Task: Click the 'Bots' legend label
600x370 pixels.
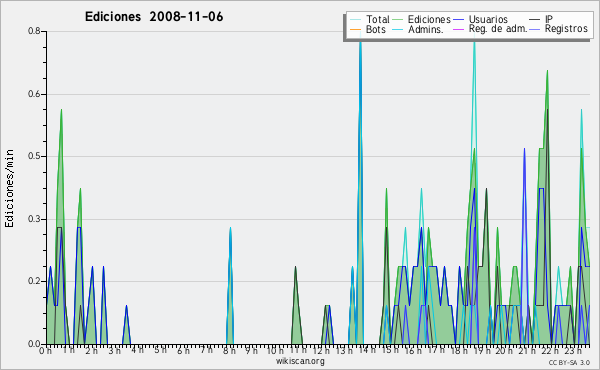Action: [376, 29]
